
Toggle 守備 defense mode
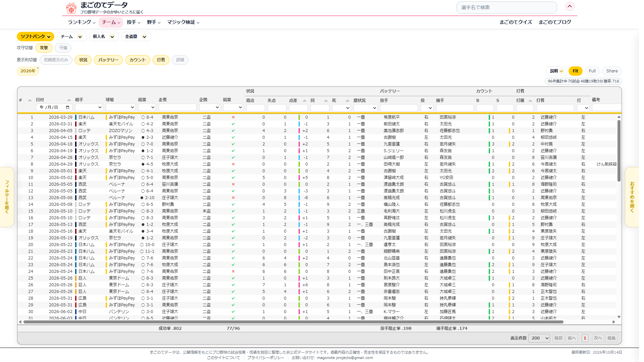[x=63, y=48]
